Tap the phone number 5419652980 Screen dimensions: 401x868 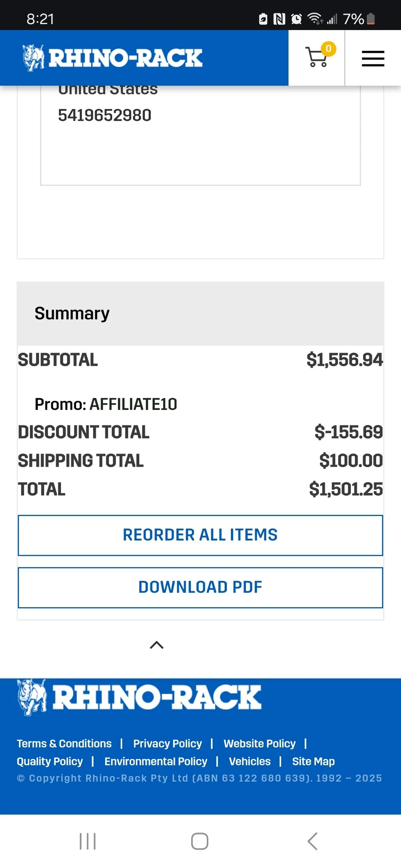pyautogui.click(x=105, y=115)
